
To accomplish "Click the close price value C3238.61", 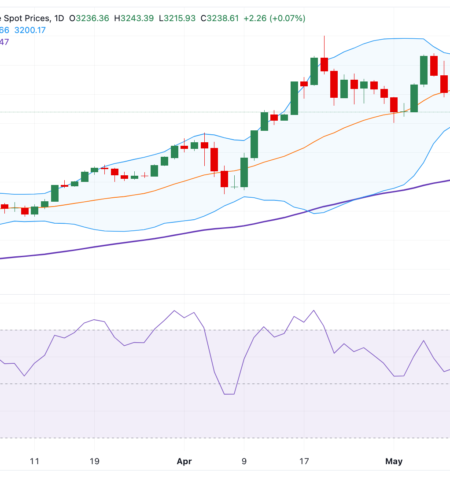I will click(220, 18).
